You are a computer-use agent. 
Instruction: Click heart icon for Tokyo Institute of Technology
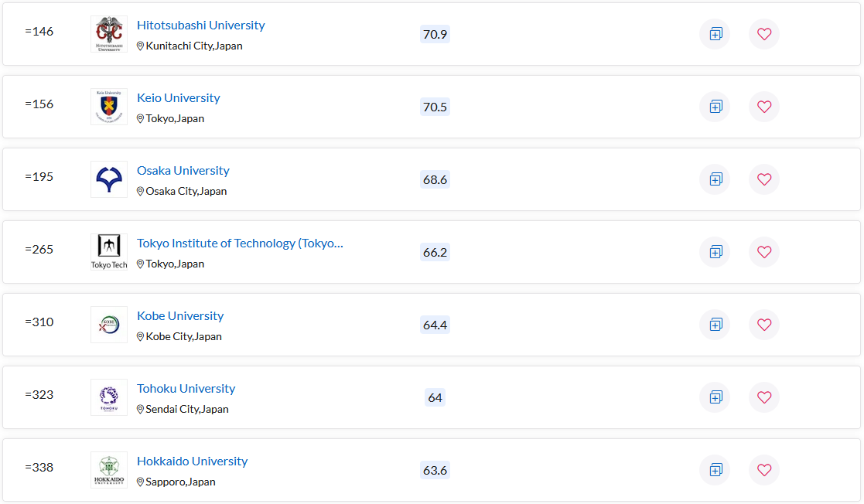(x=764, y=252)
